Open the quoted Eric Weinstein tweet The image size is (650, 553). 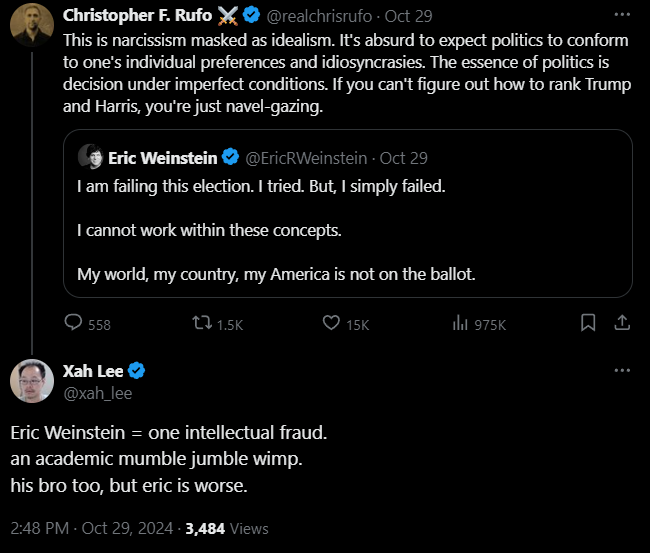(x=347, y=230)
